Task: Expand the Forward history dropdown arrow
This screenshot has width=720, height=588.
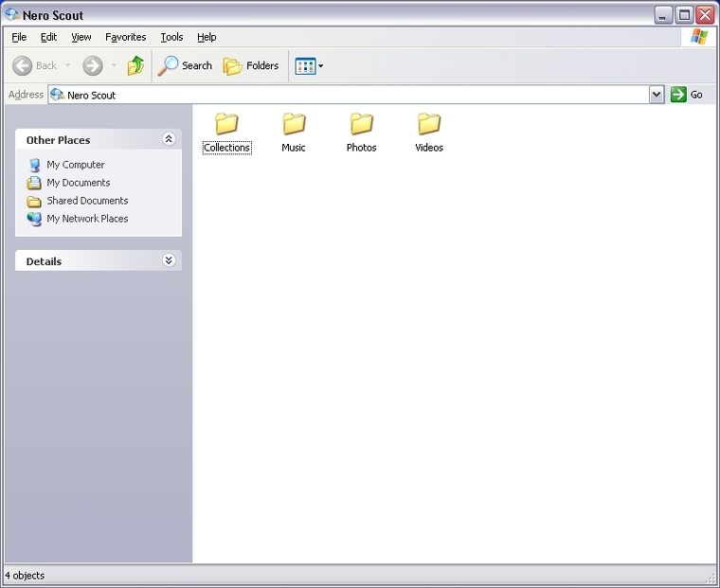Action: point(114,65)
